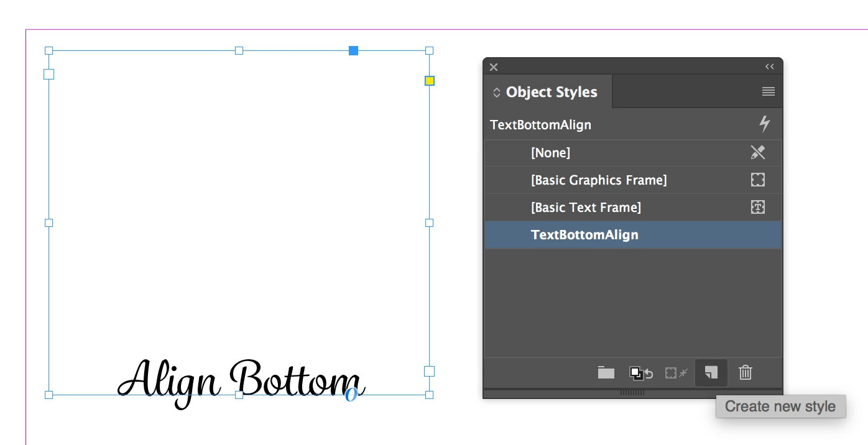Select the [Basic Text Frame] style
Screen dimensions: 868x445
633,208
